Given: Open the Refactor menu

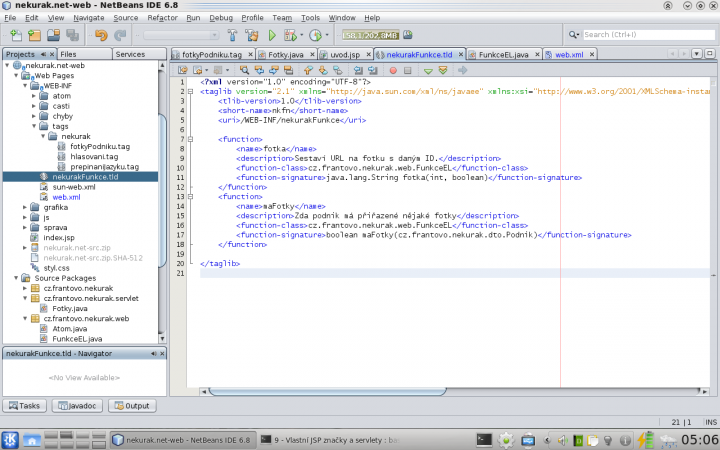Looking at the screenshot, I should click(162, 18).
